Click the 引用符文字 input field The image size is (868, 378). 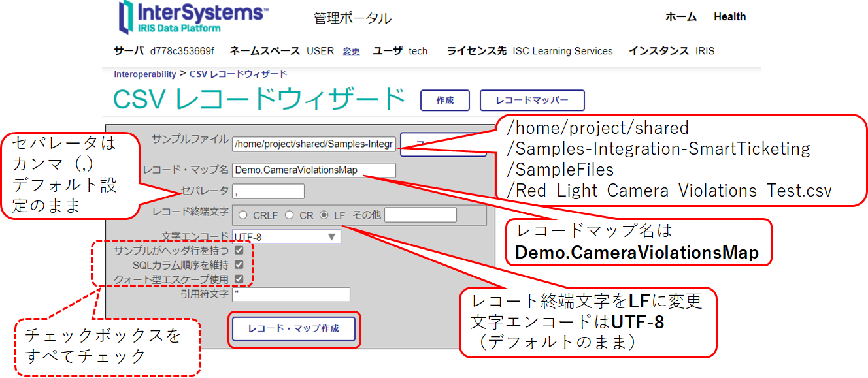point(291,294)
